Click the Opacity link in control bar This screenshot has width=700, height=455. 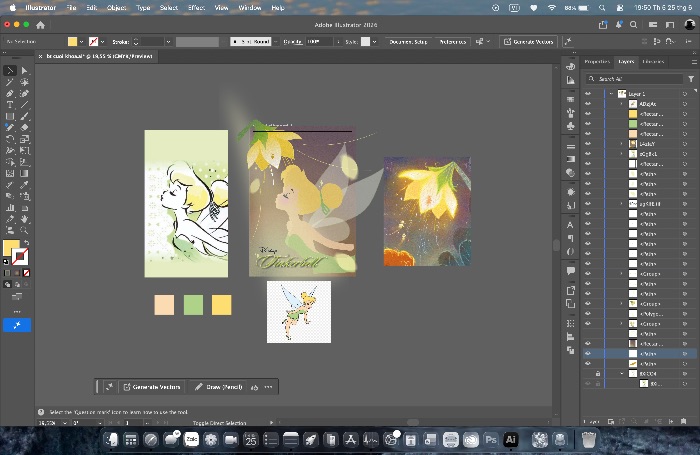pos(293,42)
